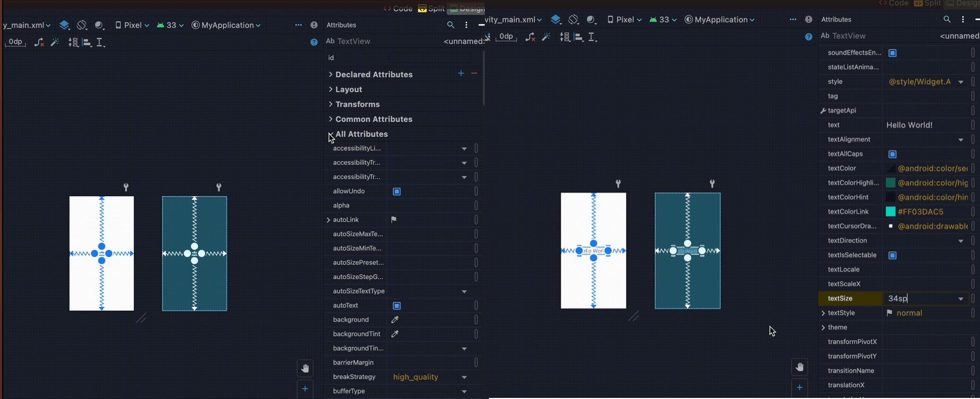Viewport: 980px width, 399px height.
Task: Expand the Layout section
Action: [331, 89]
